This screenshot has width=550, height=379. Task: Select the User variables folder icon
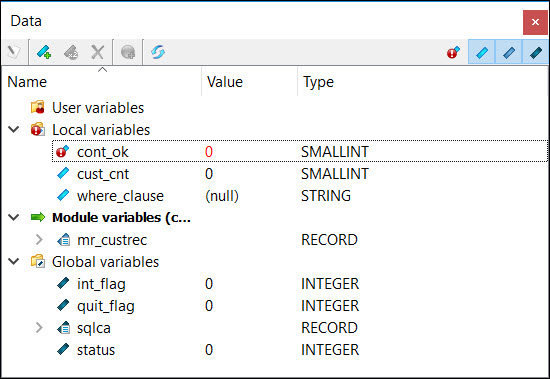[x=38, y=107]
